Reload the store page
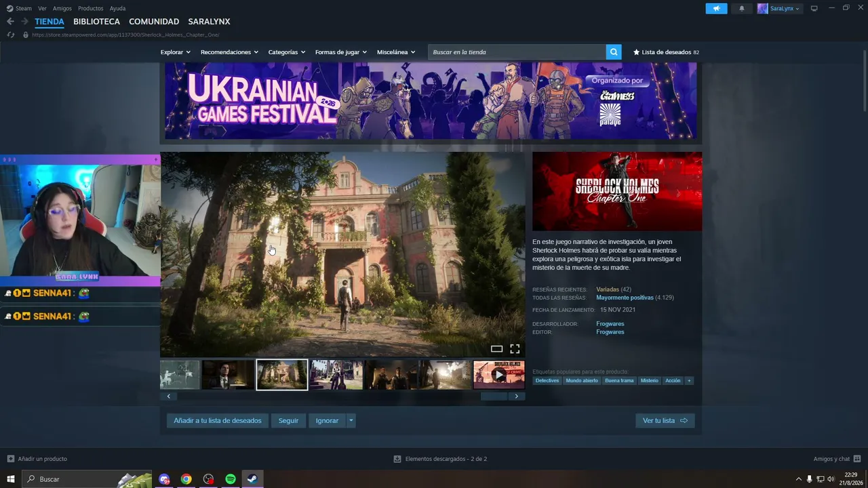This screenshot has width=868, height=488. coord(11,35)
